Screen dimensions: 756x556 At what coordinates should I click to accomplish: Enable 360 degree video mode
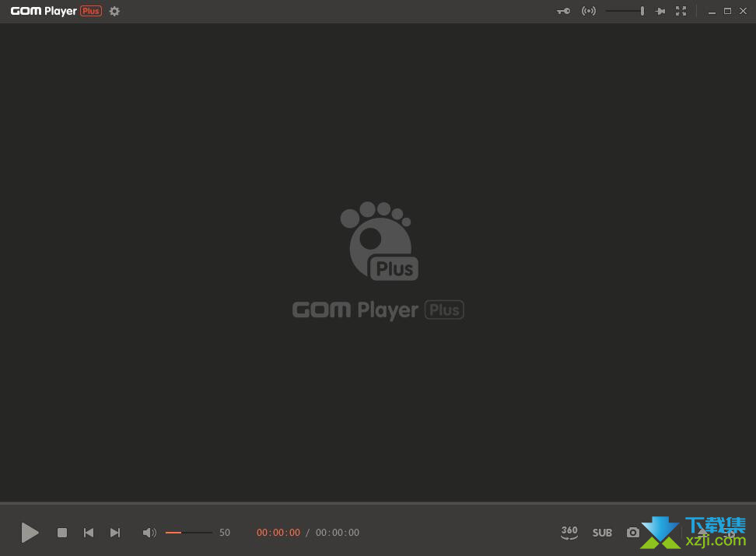(569, 533)
